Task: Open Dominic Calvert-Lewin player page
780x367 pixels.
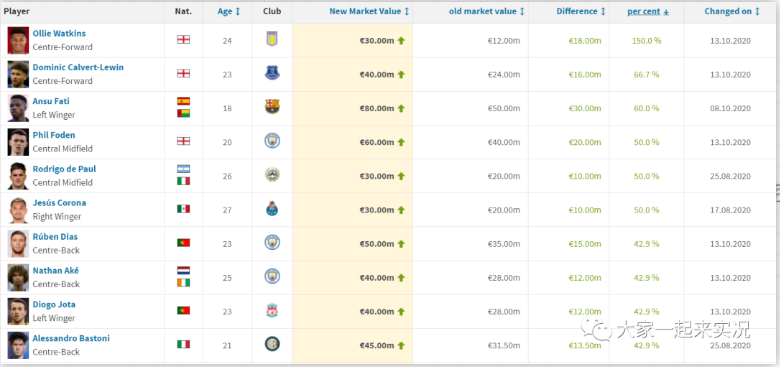Action: 78,68
